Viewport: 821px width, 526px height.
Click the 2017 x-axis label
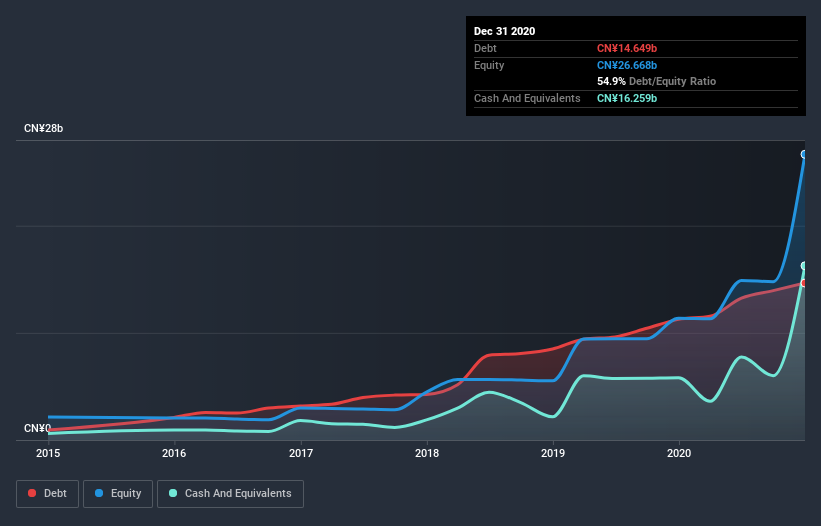(301, 453)
